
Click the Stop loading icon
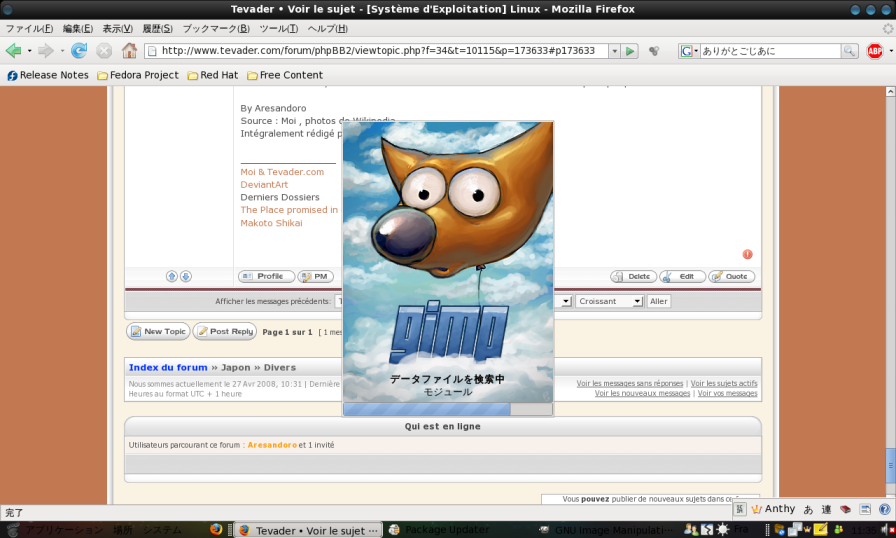(104, 51)
